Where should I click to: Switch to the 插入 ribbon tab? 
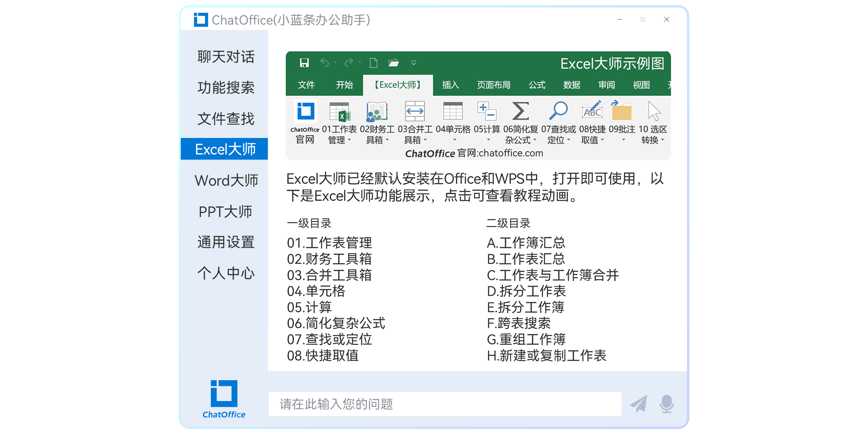coord(450,85)
